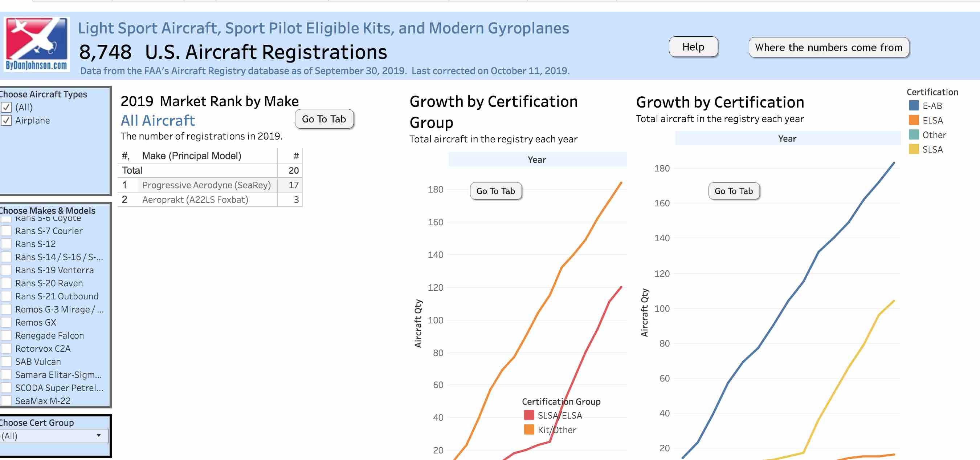This screenshot has height=460, width=980.
Task: Open the Choose Cert Group dropdown
Action: [x=54, y=436]
